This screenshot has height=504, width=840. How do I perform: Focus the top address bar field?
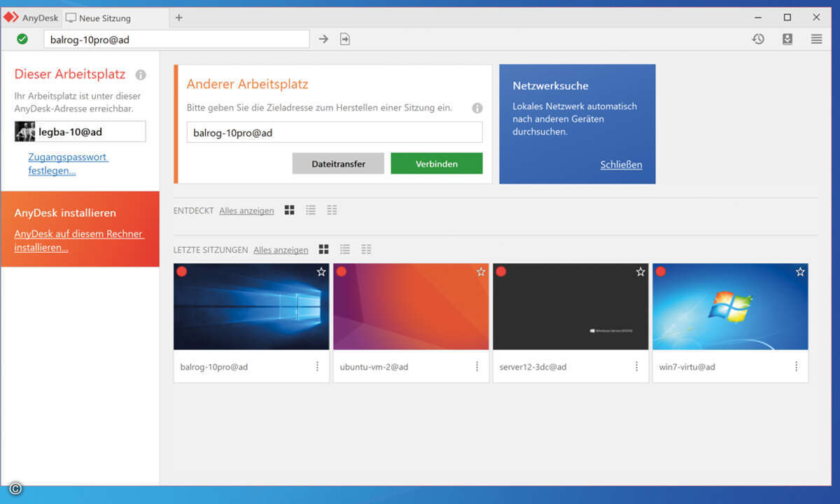(x=176, y=39)
